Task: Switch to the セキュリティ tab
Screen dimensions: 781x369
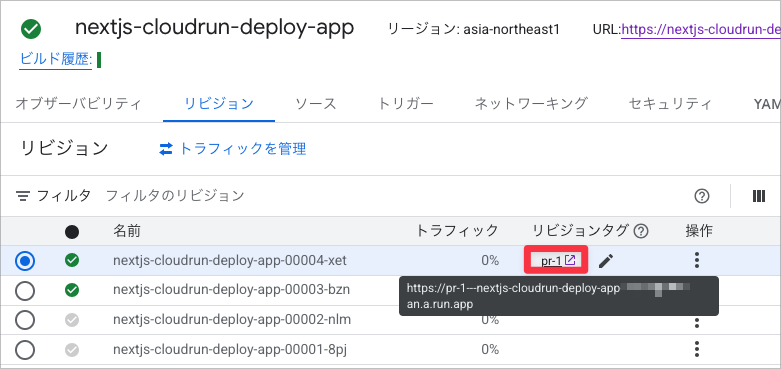Action: point(670,104)
